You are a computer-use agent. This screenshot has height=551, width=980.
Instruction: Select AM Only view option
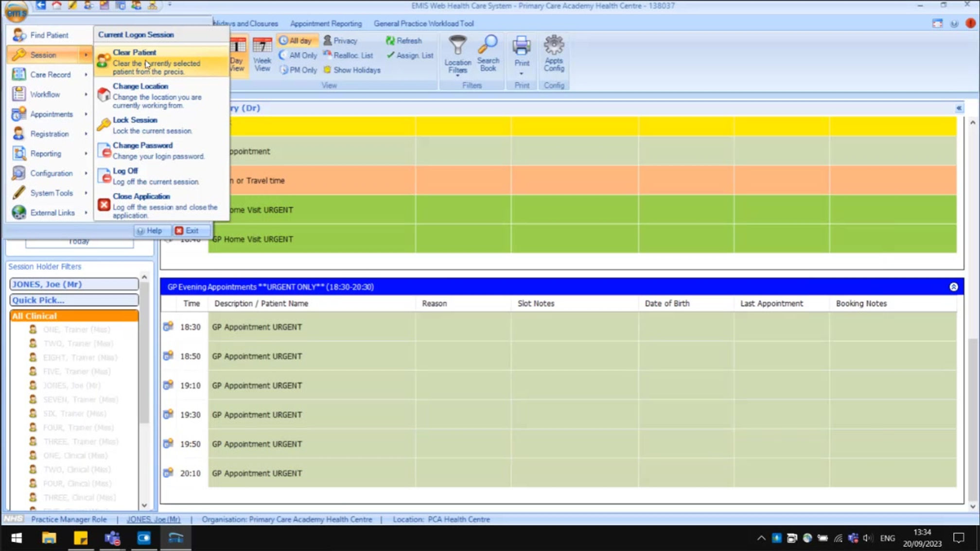(x=298, y=55)
